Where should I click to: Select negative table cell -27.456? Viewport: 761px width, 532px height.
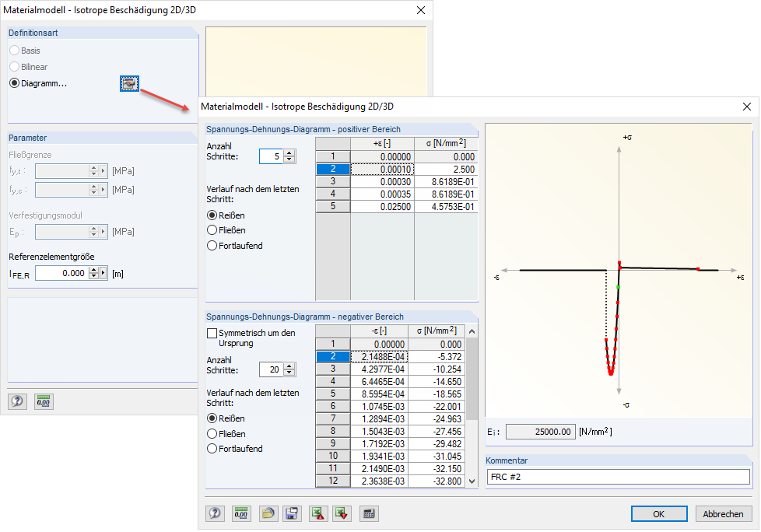pyautogui.click(x=437, y=432)
